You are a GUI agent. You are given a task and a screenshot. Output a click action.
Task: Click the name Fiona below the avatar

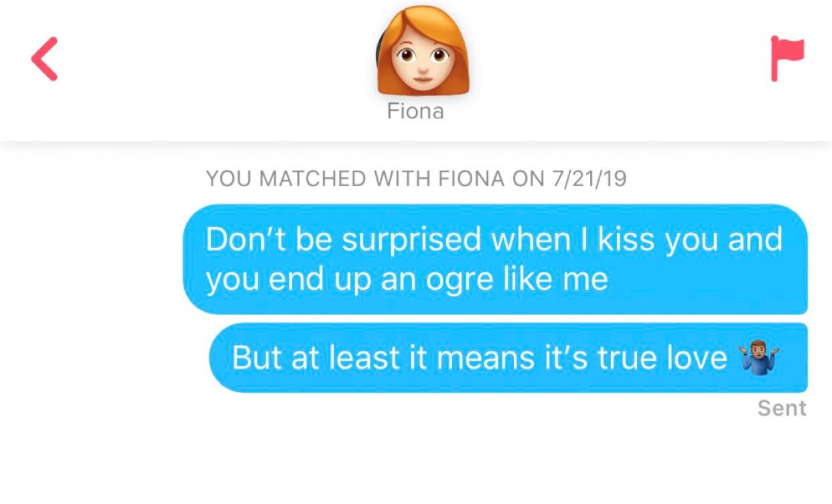click(x=415, y=111)
